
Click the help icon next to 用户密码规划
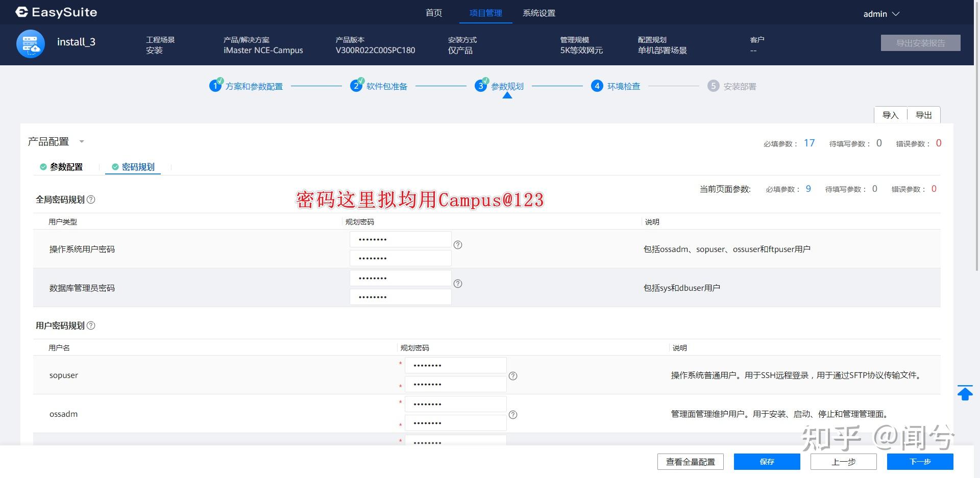[92, 325]
